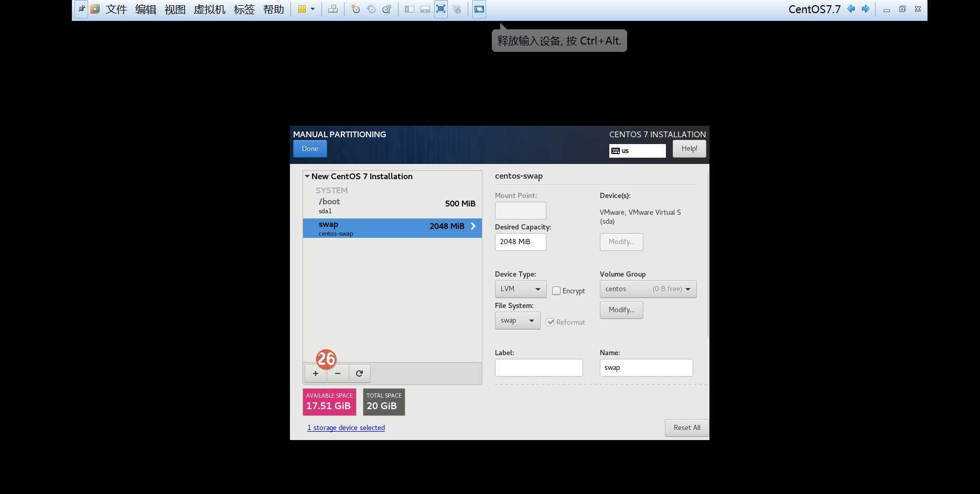
Task: Toggle the library sidebar view icon
Action: 410,9
